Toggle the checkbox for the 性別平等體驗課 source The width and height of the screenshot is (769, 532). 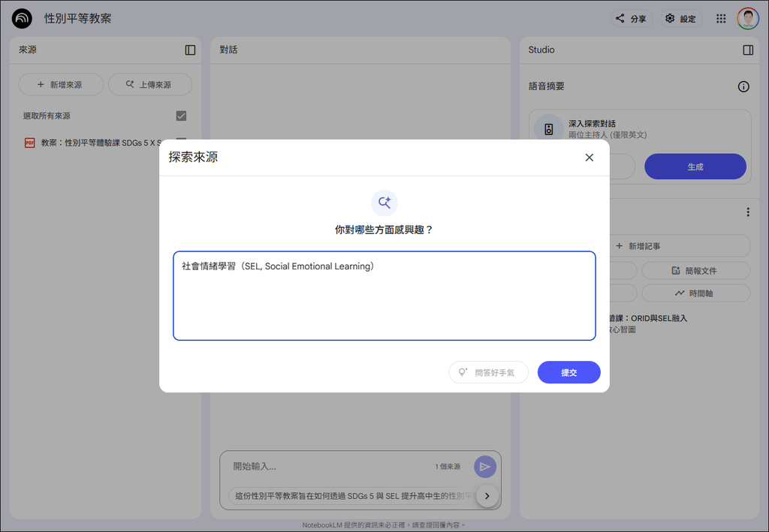181,140
